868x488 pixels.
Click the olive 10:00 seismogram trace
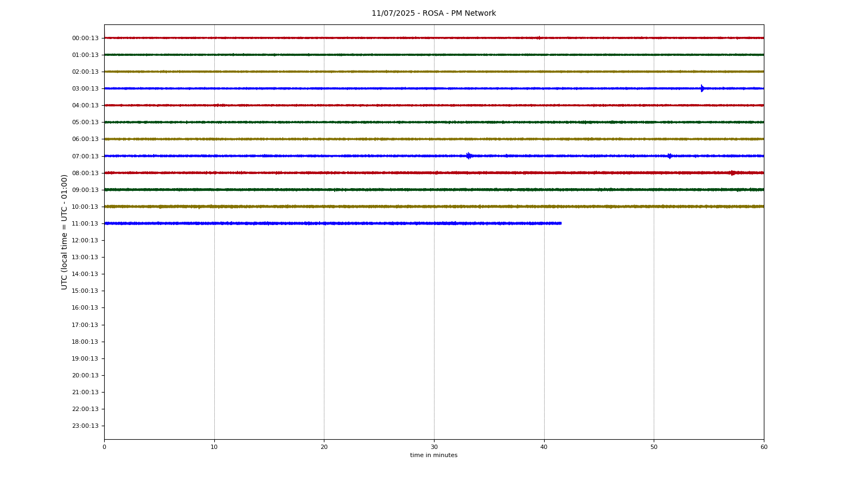[434, 207]
